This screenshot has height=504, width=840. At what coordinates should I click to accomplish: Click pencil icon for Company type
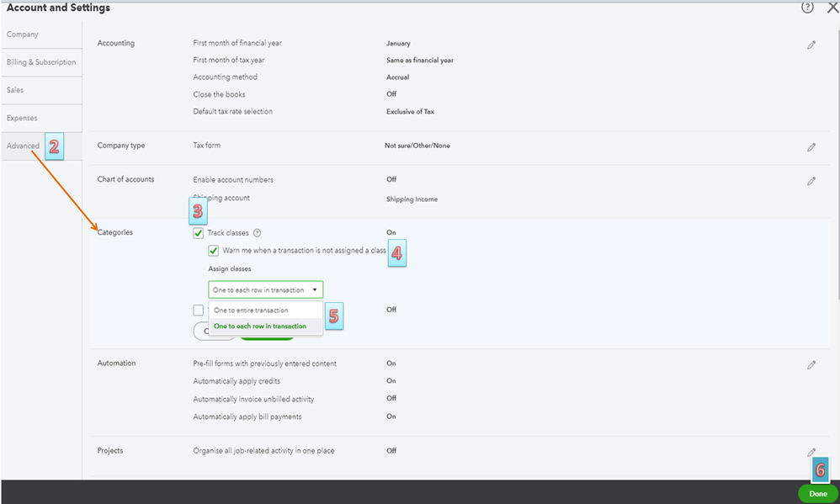coord(811,147)
